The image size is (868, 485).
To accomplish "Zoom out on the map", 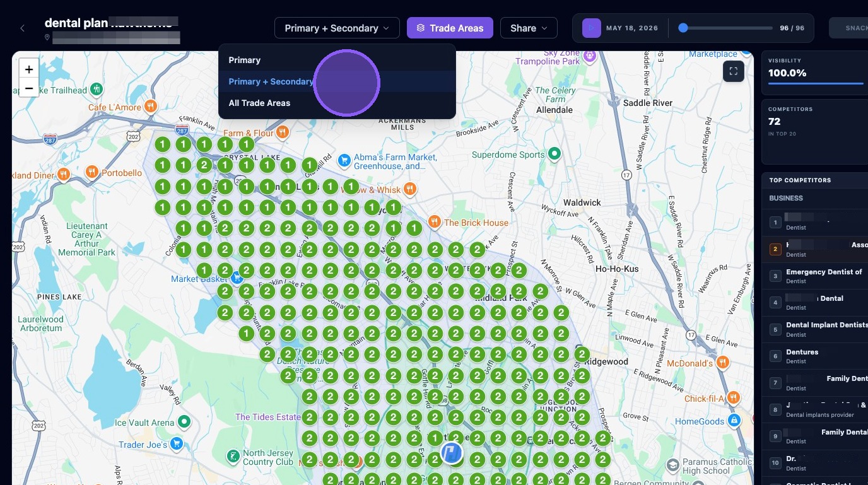I will pyautogui.click(x=29, y=88).
